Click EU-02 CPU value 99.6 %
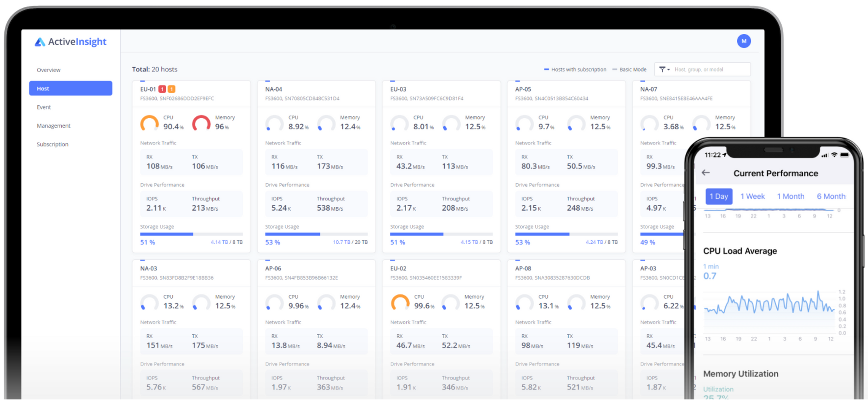The image size is (868, 409). coord(424,306)
